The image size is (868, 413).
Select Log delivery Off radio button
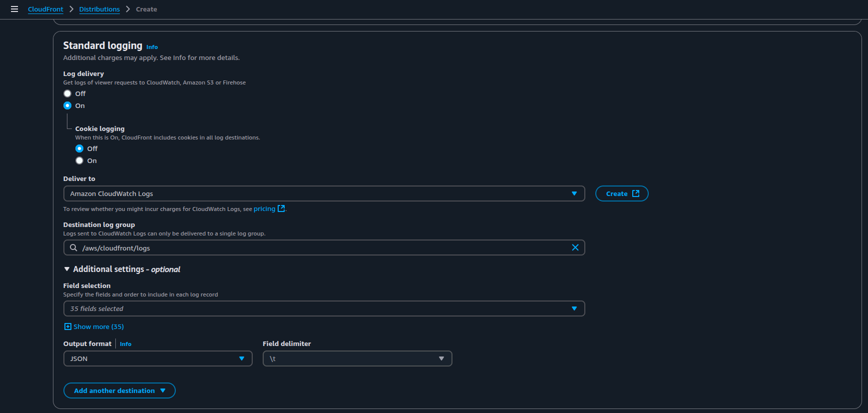[x=67, y=93]
